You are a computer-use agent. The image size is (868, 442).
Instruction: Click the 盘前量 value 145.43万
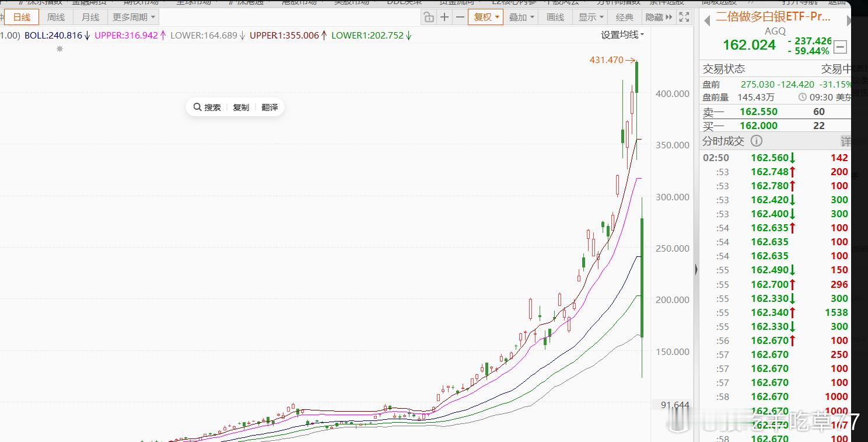(757, 98)
